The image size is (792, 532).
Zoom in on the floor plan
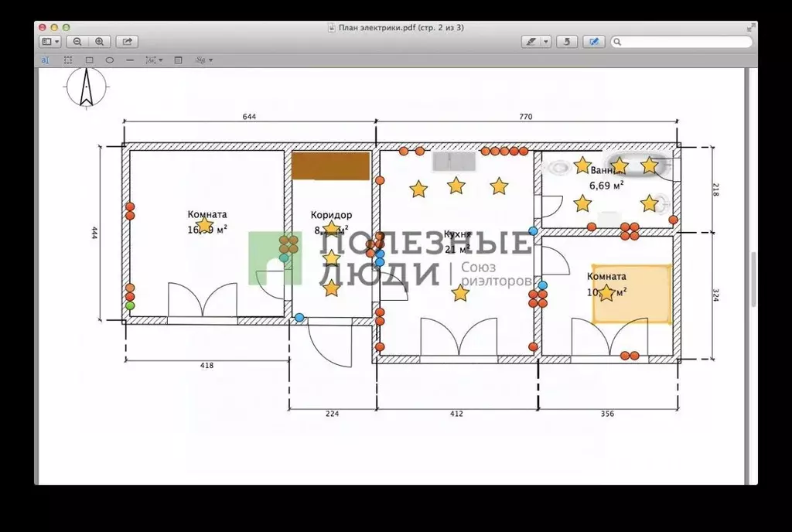pos(99,42)
